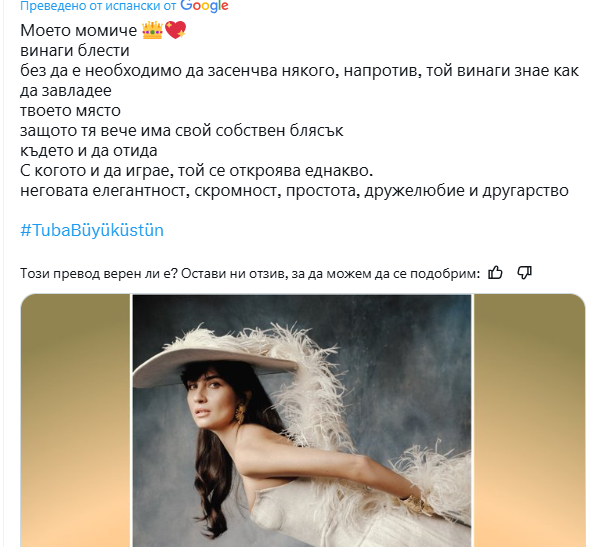
Task: Click the translation feedback question text
Action: click(250, 273)
